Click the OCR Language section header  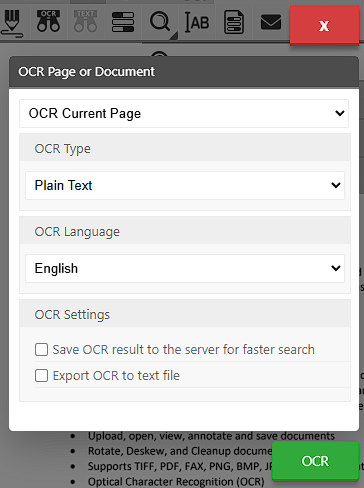click(x=185, y=231)
